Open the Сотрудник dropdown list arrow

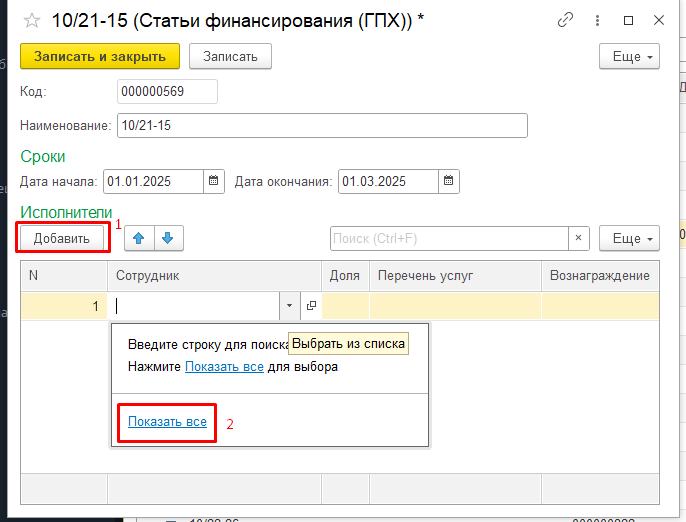point(289,306)
